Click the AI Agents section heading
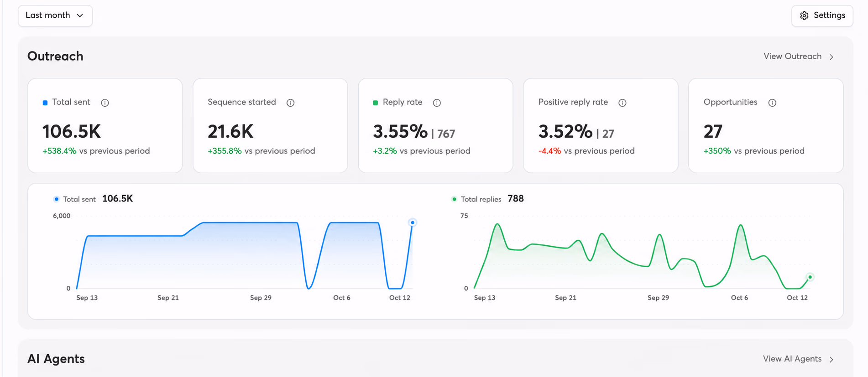The height and width of the screenshot is (377, 868). click(x=56, y=359)
